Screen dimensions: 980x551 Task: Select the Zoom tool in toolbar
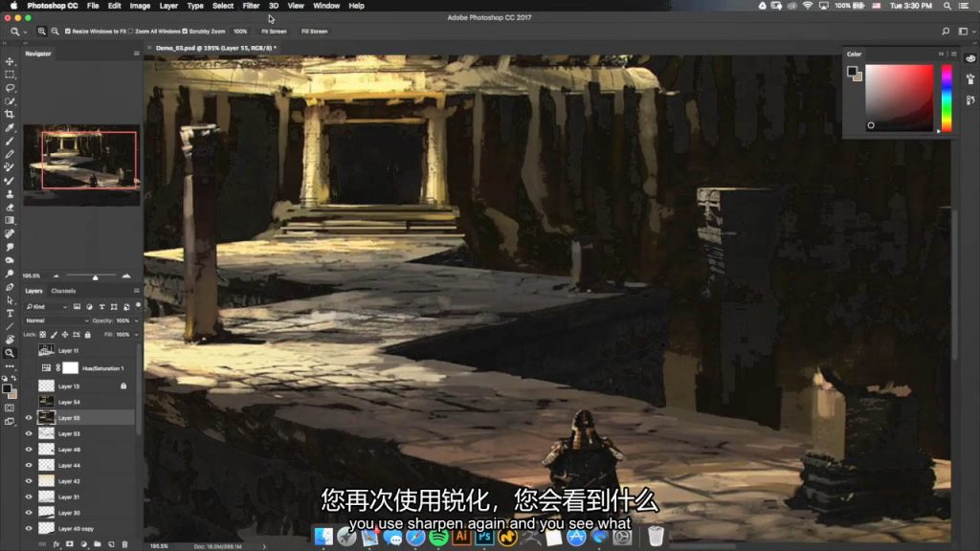coord(10,353)
